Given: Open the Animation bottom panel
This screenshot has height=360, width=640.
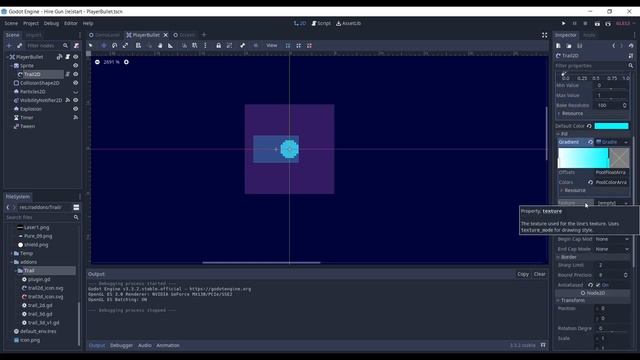Looking at the screenshot, I should [168, 345].
